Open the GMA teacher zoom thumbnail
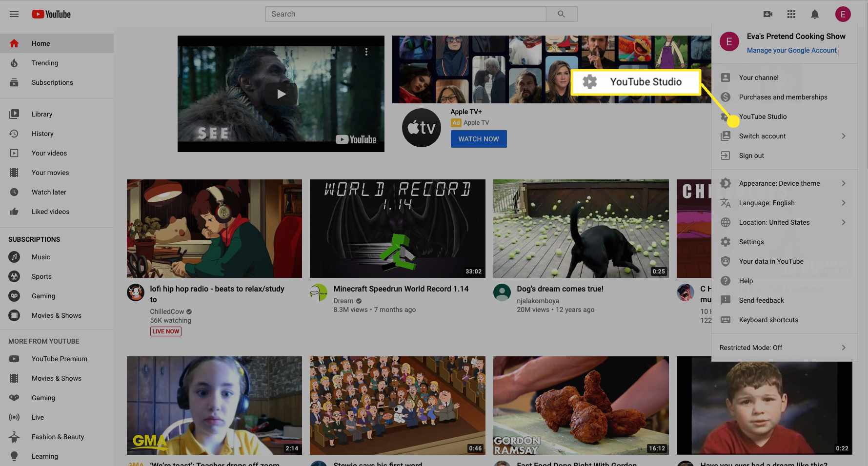 pyautogui.click(x=214, y=406)
